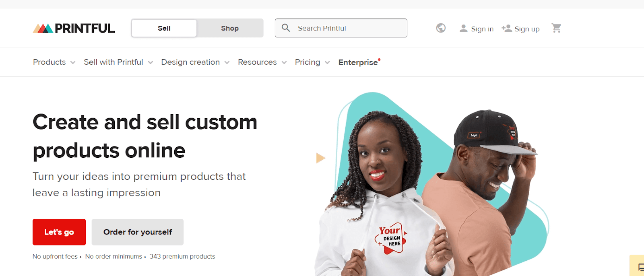Viewport: 644px width, 276px height.
Task: Click the Sign up add-person icon
Action: pos(507,29)
